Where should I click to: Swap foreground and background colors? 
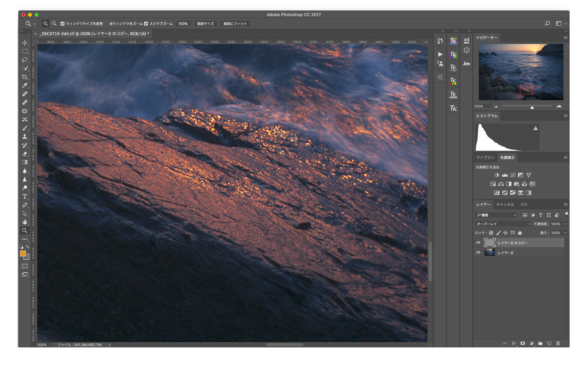click(x=28, y=247)
